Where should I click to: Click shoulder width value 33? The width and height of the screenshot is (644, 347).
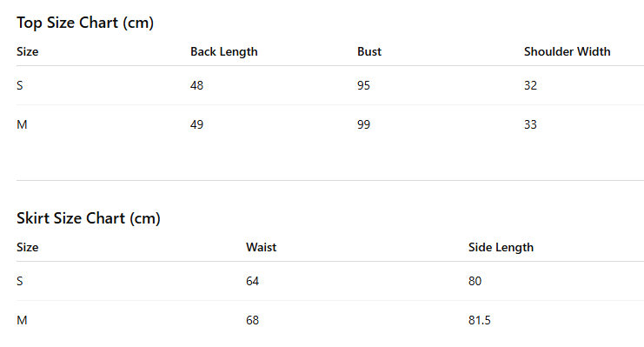click(x=530, y=124)
